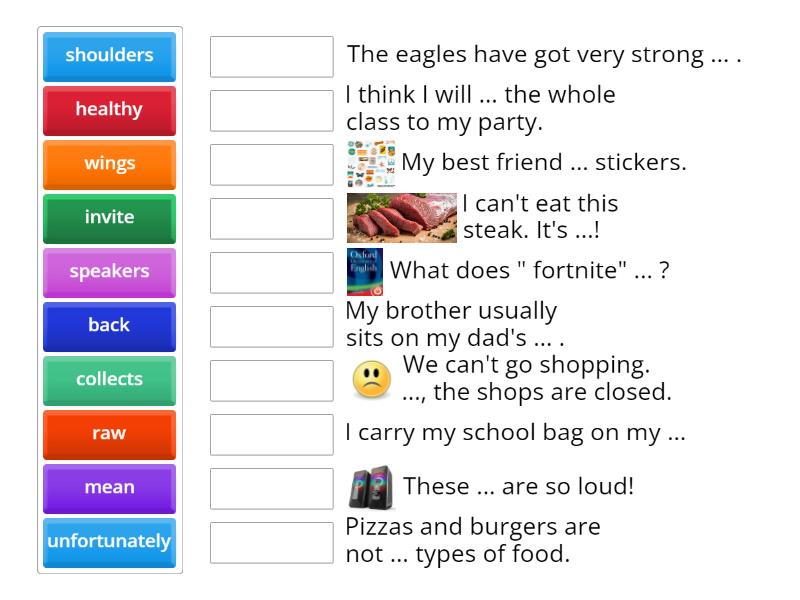Click the blank box for party sentence
The height and width of the screenshot is (600, 800).
(272, 111)
